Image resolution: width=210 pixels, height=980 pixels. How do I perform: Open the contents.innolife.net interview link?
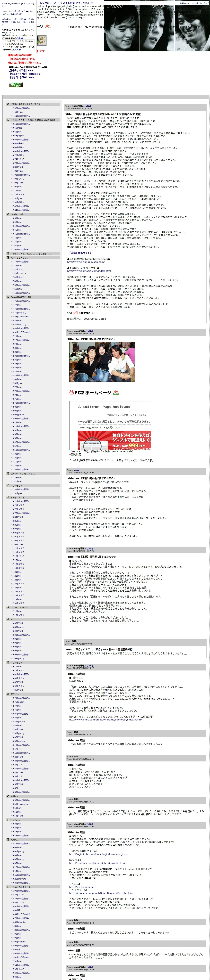coord(97,863)
